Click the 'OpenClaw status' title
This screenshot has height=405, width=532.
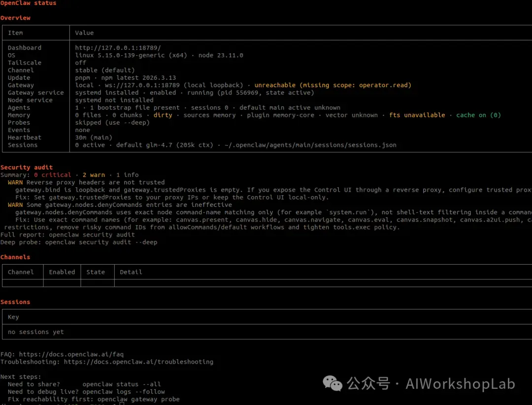point(28,3)
